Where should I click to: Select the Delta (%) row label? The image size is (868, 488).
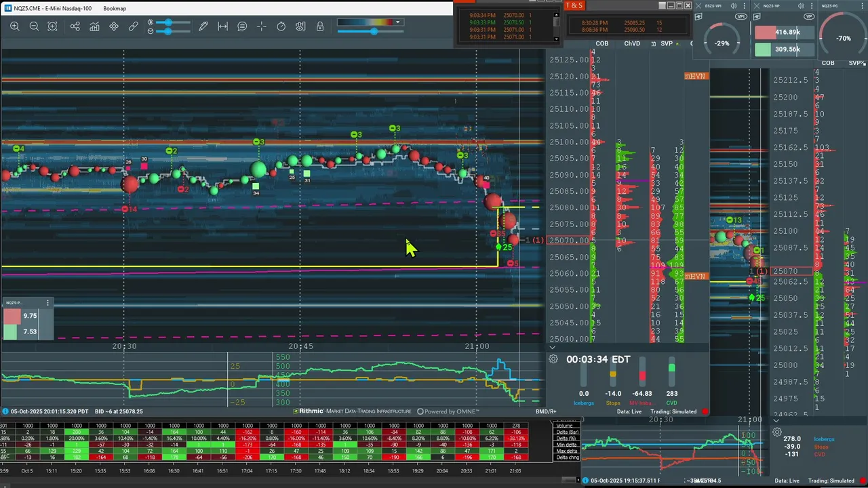pos(566,438)
